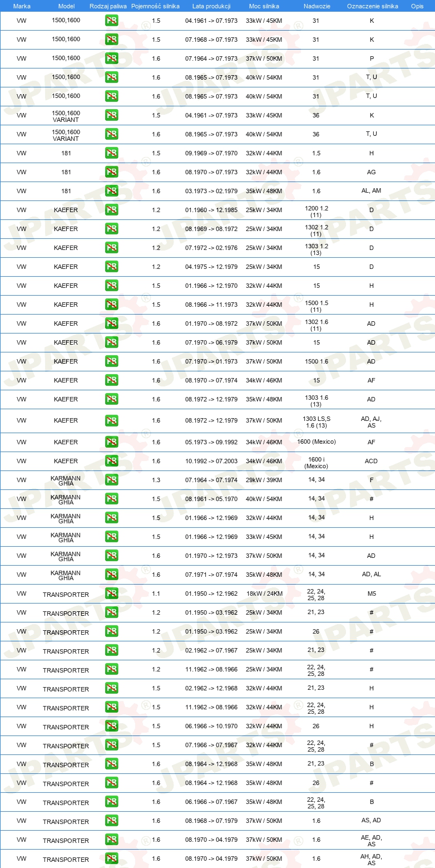Click the Lata produkcji column header

point(211,6)
